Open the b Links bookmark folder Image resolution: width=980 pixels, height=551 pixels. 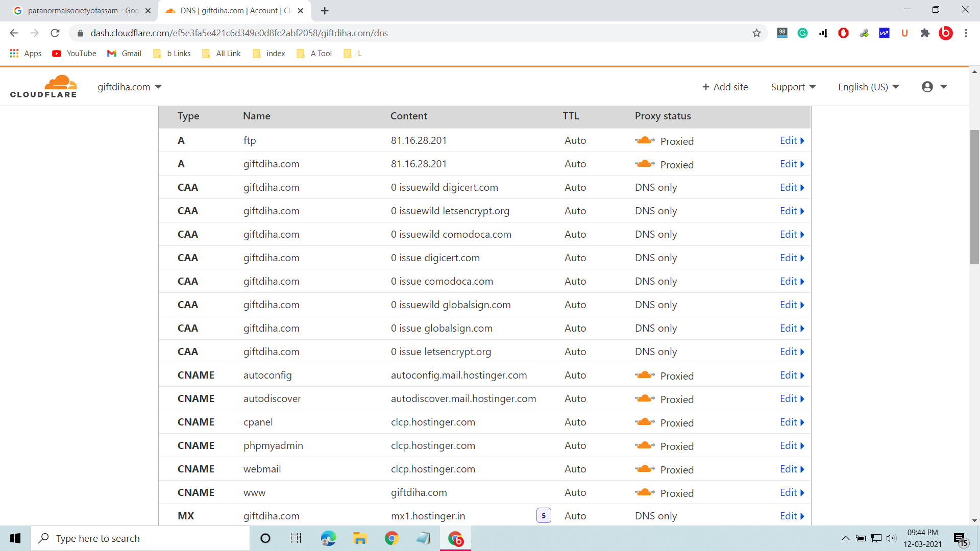[x=172, y=54]
